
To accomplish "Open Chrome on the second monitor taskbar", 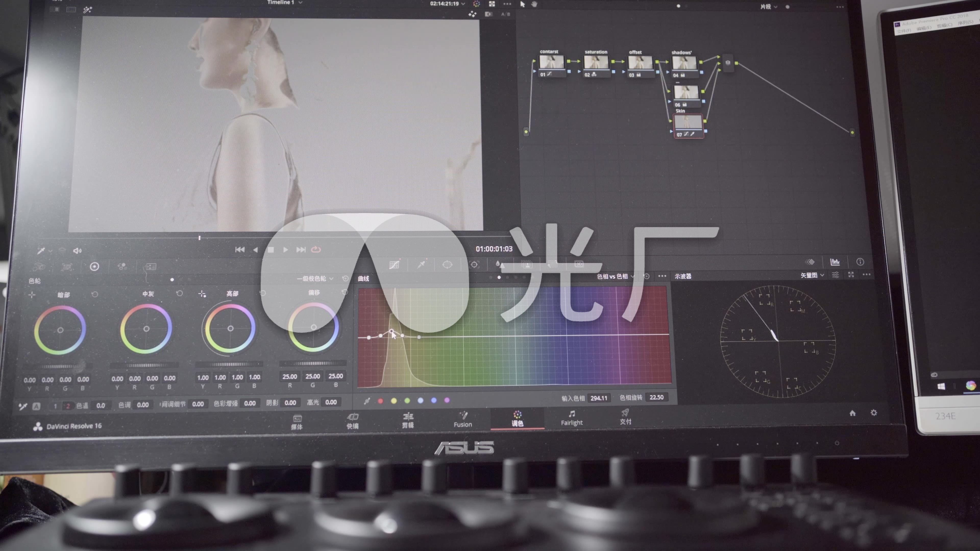I will 971,386.
